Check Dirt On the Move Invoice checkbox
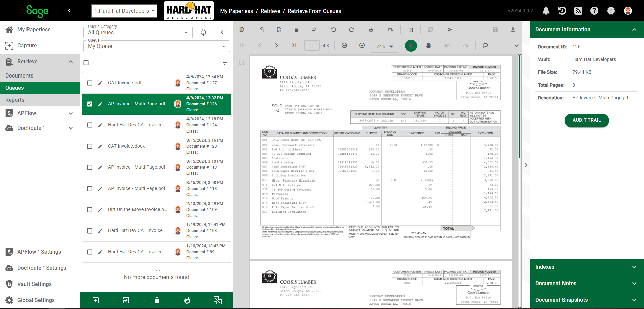This screenshot has height=309, width=644. click(x=90, y=210)
